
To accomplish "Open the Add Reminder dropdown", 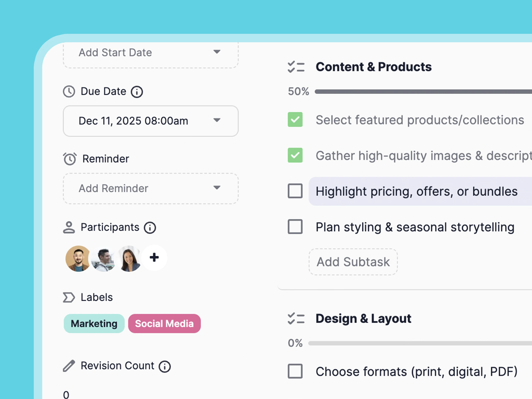I will [x=217, y=188].
